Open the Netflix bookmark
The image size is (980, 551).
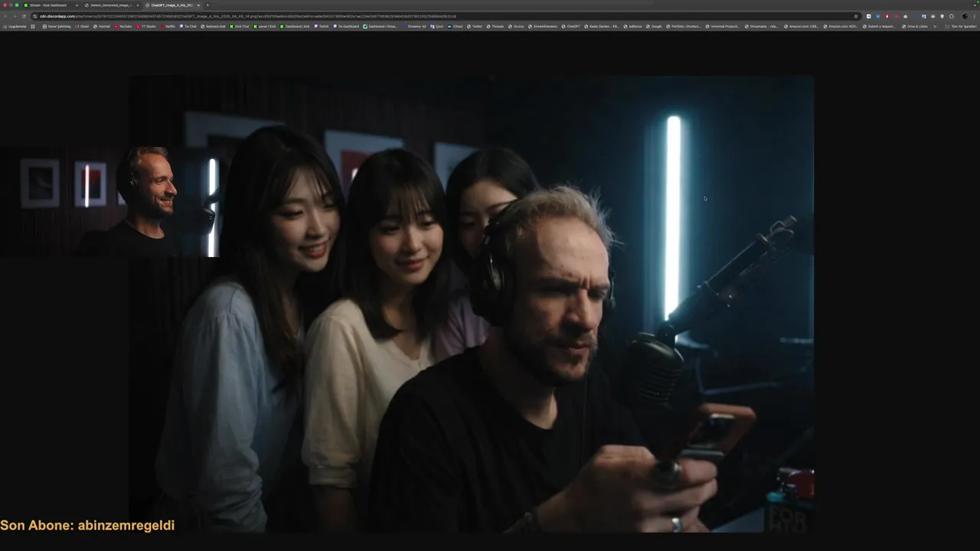click(168, 26)
